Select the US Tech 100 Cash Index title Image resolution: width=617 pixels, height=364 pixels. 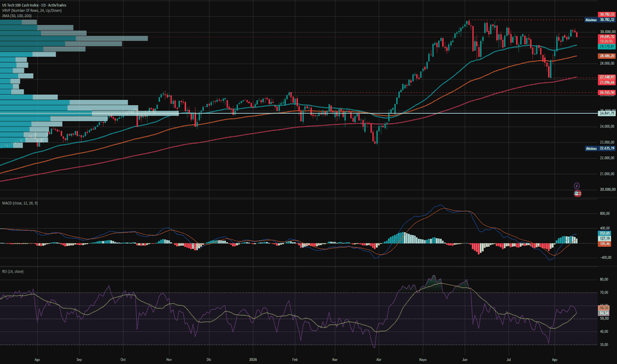coord(34,5)
